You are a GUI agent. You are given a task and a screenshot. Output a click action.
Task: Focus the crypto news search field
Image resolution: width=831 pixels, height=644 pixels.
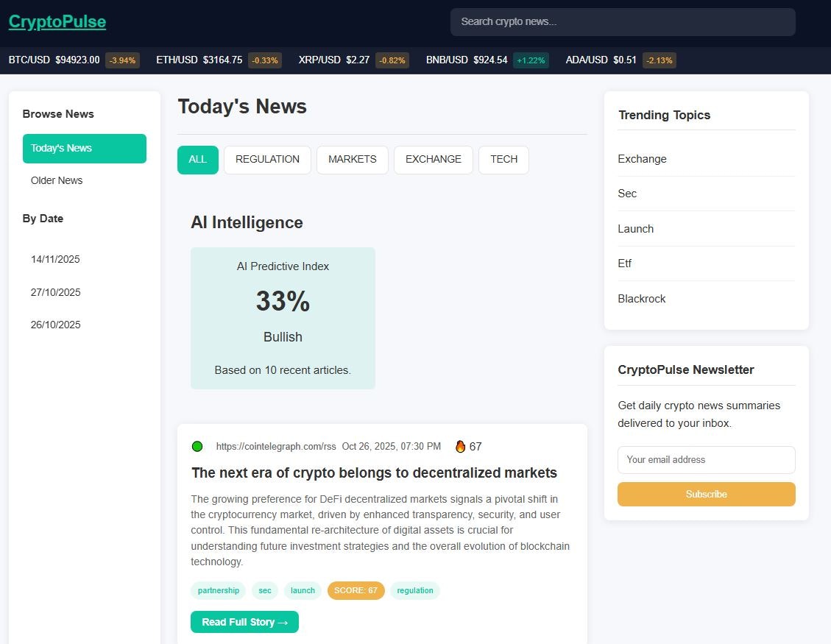(622, 21)
